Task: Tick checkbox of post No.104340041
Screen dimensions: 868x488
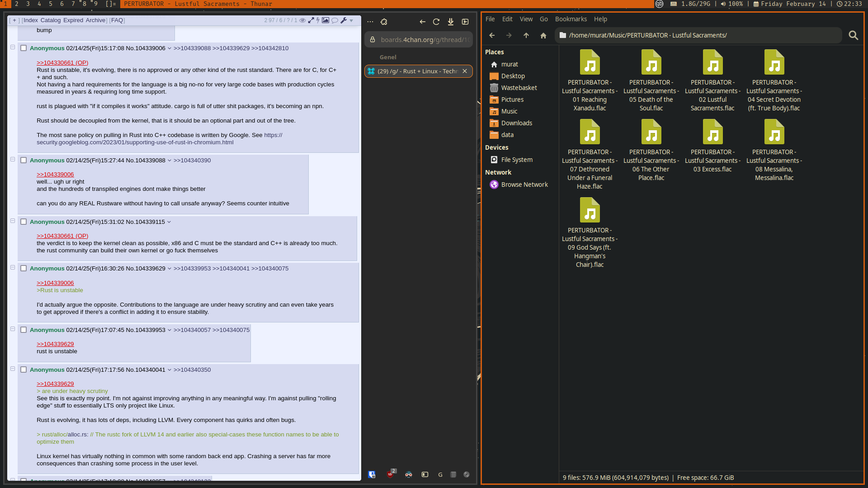Action: pyautogui.click(x=24, y=370)
